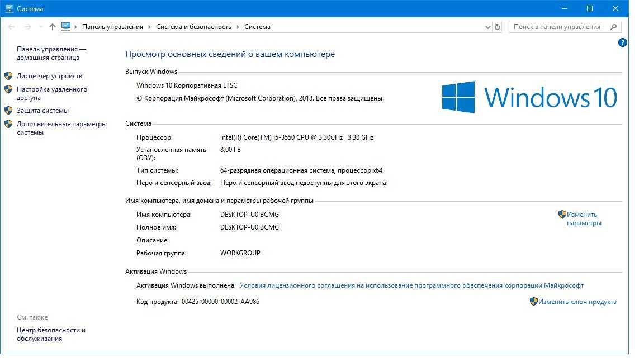
Task: Minimize the Система window
Action: pos(564,8)
